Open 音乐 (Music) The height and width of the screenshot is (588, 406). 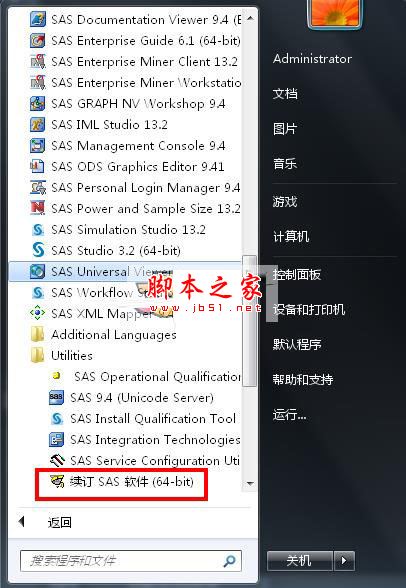pyautogui.click(x=285, y=164)
